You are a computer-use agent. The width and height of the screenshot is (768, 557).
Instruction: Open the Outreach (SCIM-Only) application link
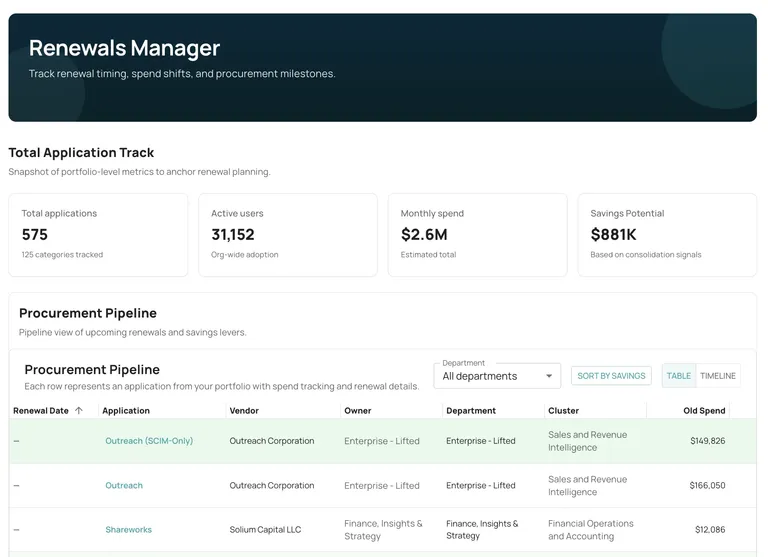(149, 441)
